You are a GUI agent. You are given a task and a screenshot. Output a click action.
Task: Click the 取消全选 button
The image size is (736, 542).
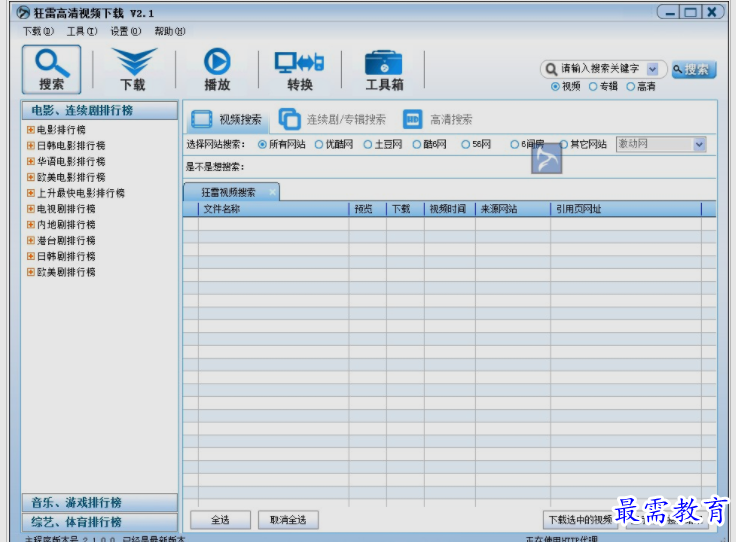[288, 520]
